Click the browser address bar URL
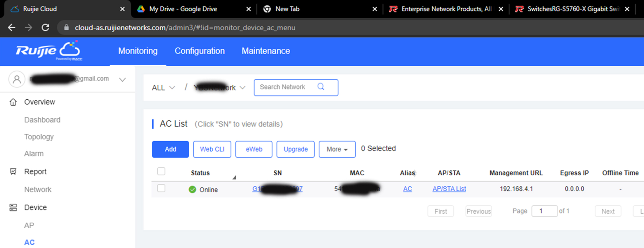Viewport: 644px width, 248px height. (x=185, y=27)
